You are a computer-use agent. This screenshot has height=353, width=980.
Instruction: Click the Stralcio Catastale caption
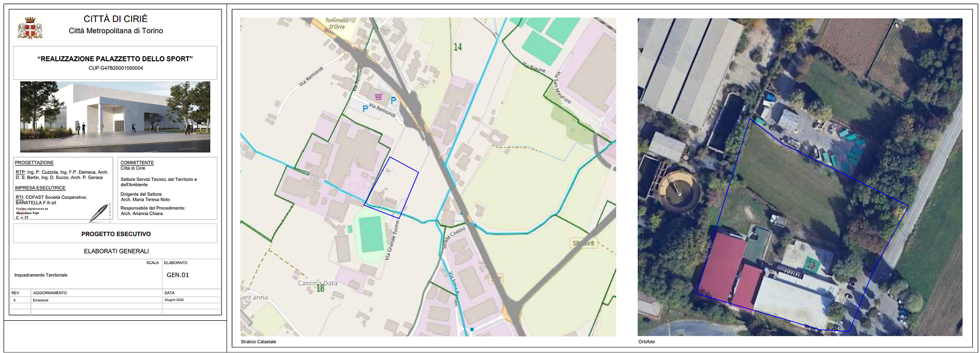point(258,342)
